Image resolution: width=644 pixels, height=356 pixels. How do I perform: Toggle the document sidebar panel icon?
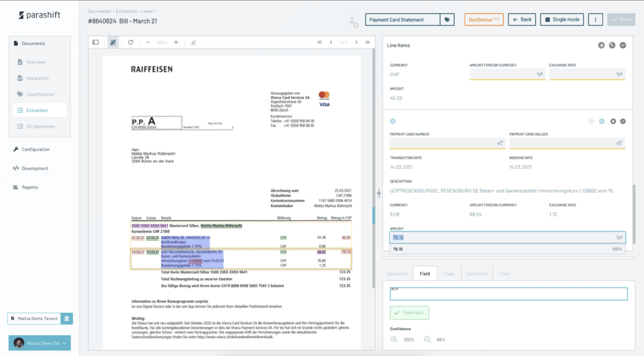pos(96,42)
